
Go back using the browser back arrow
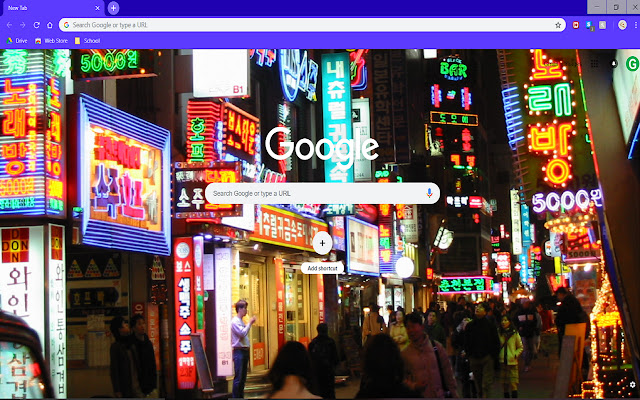[9, 25]
